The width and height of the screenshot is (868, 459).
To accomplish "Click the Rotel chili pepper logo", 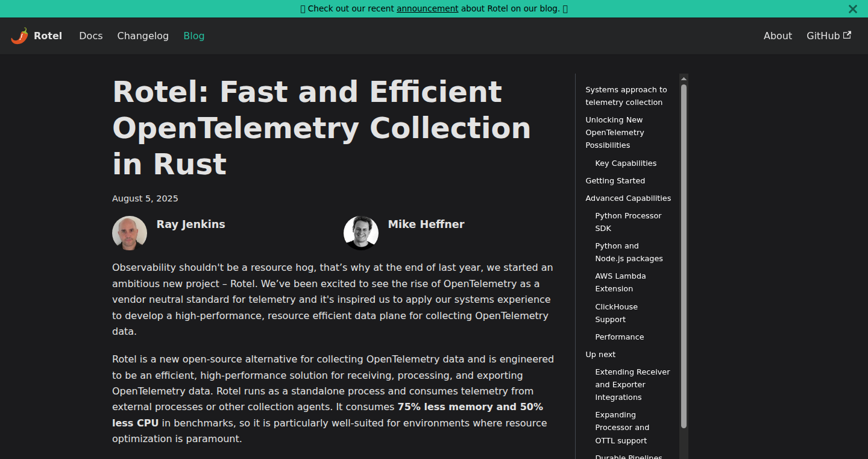I will click(19, 36).
